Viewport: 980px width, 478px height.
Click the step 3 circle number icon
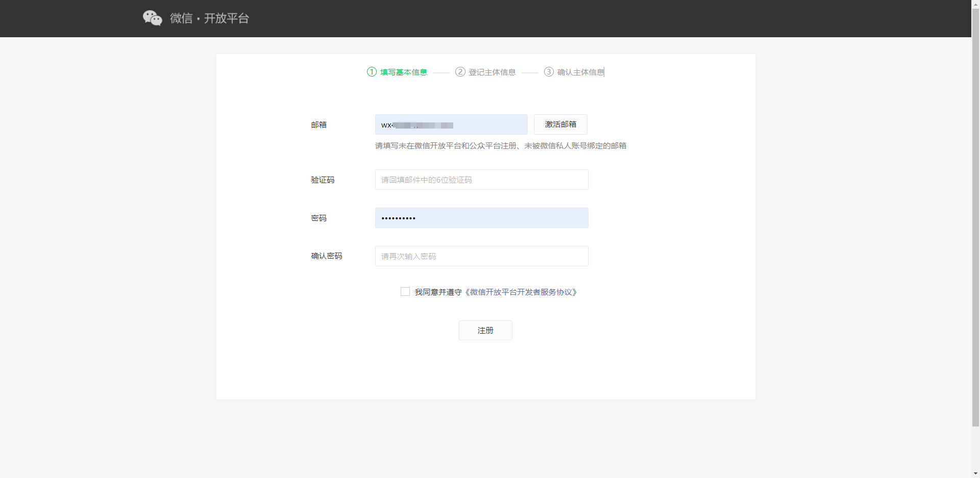[x=549, y=72]
